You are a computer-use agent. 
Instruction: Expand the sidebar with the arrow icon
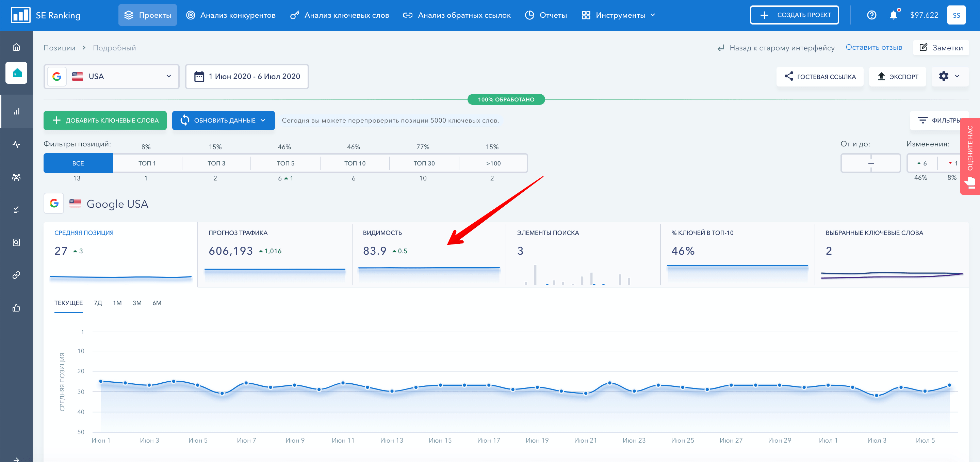[16, 459]
